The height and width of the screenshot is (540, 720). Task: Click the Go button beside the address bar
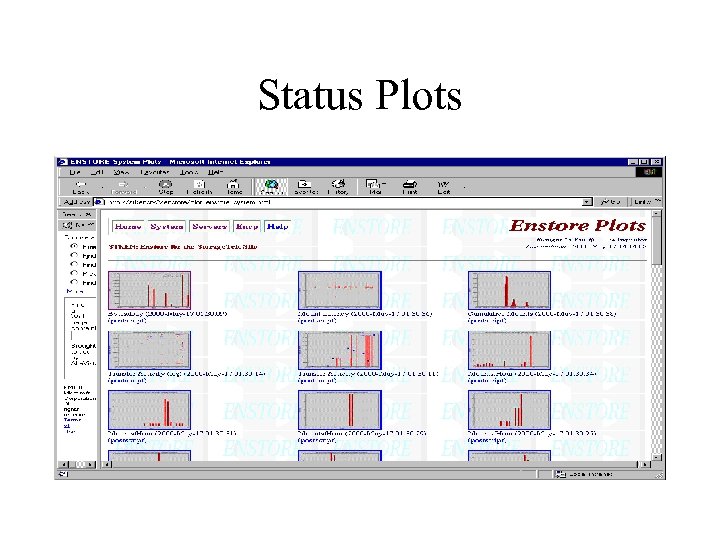click(610, 202)
